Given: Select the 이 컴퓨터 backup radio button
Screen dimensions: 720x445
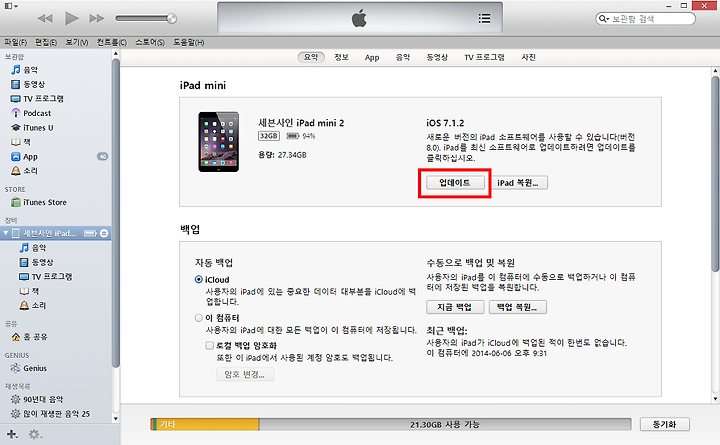Looking at the screenshot, I should [x=198, y=318].
